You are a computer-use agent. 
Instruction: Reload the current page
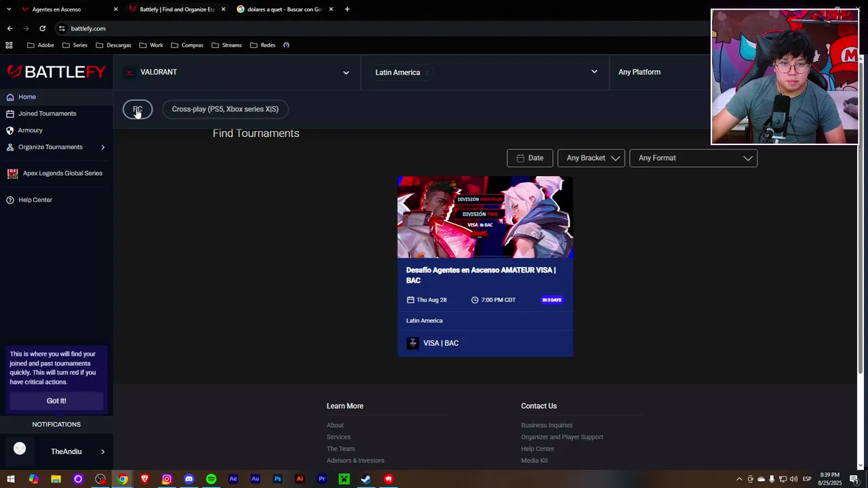[x=42, y=28]
